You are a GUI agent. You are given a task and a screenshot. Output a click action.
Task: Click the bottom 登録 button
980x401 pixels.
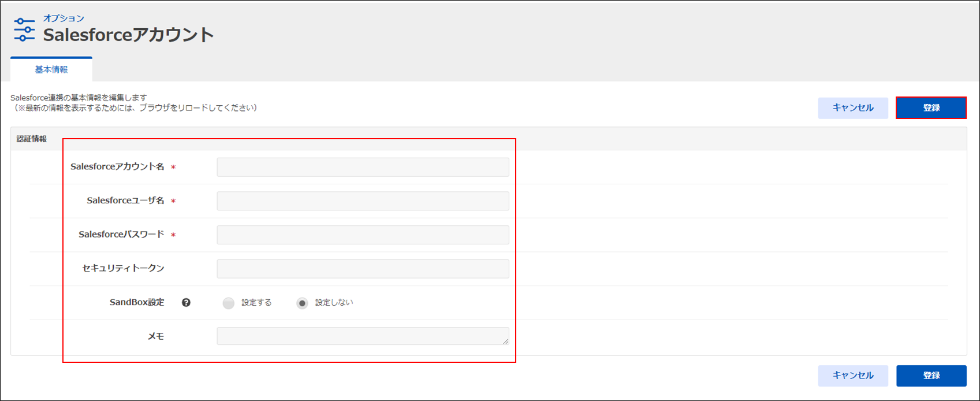pyautogui.click(x=931, y=376)
